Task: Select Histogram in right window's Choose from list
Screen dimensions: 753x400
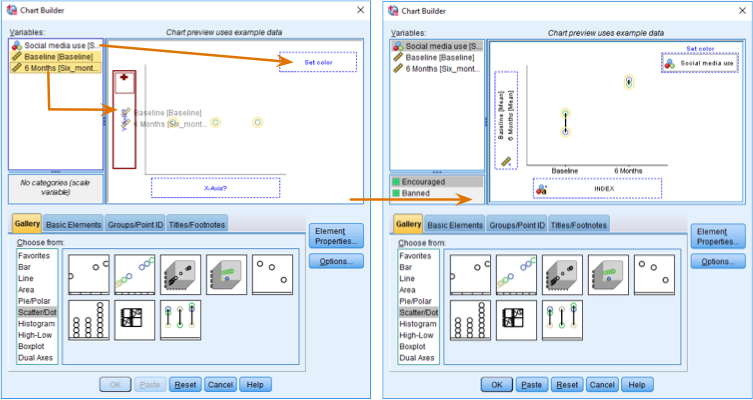Action: 418,324
